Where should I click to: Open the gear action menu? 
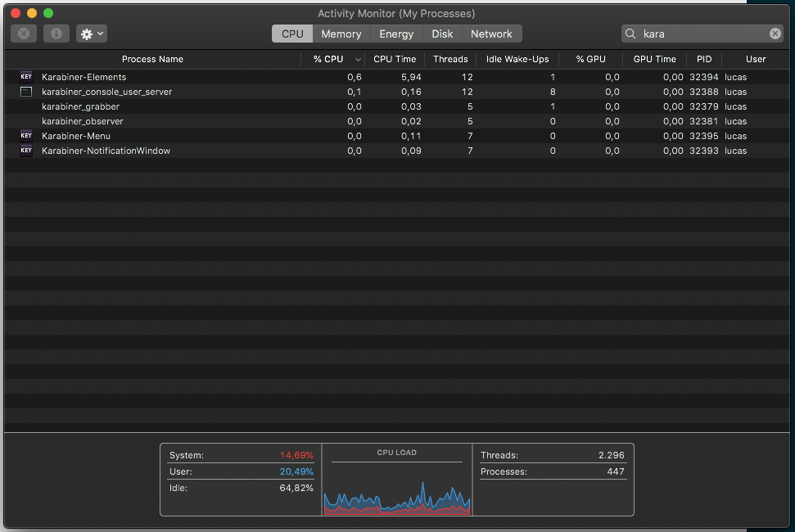92,34
